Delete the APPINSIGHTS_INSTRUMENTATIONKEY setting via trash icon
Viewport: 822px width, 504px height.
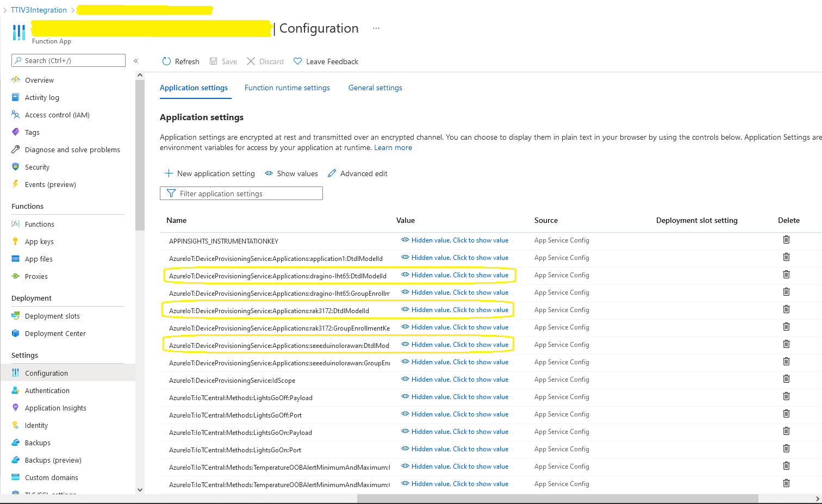pyautogui.click(x=786, y=240)
